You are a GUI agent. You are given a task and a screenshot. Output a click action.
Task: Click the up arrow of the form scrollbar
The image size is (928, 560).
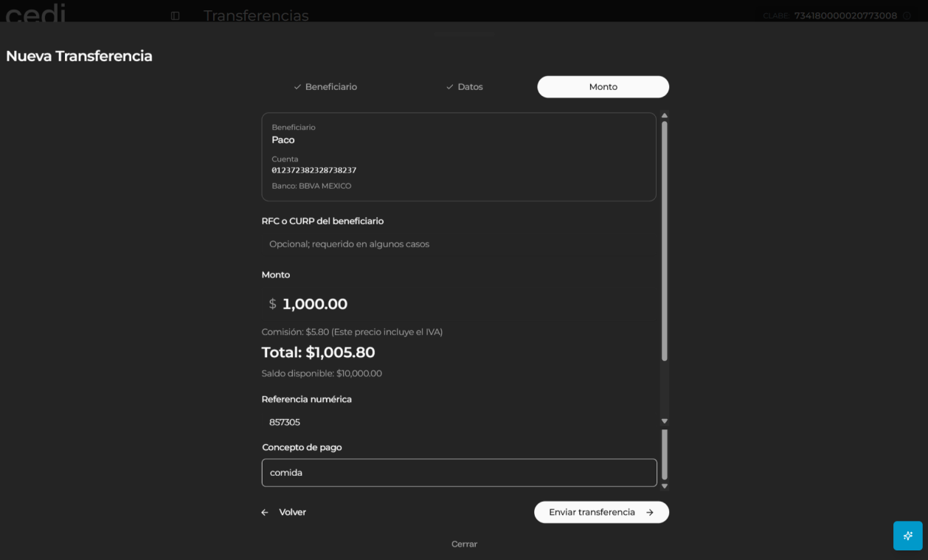point(664,116)
